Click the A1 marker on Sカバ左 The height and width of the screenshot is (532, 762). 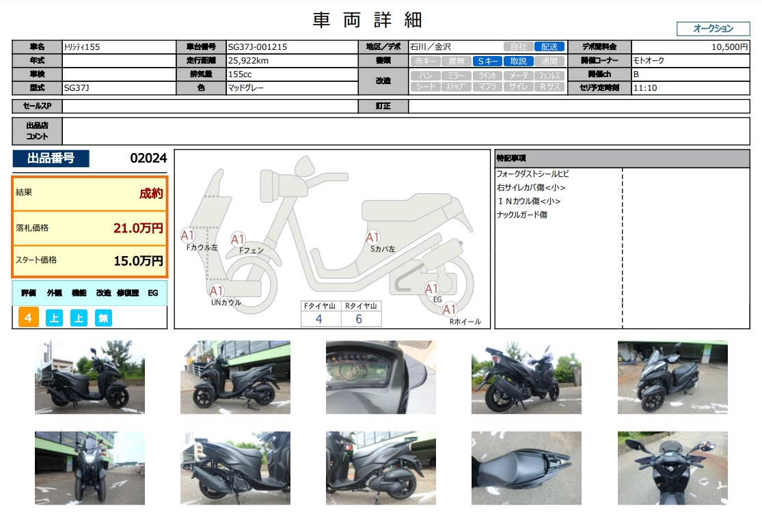[372, 238]
